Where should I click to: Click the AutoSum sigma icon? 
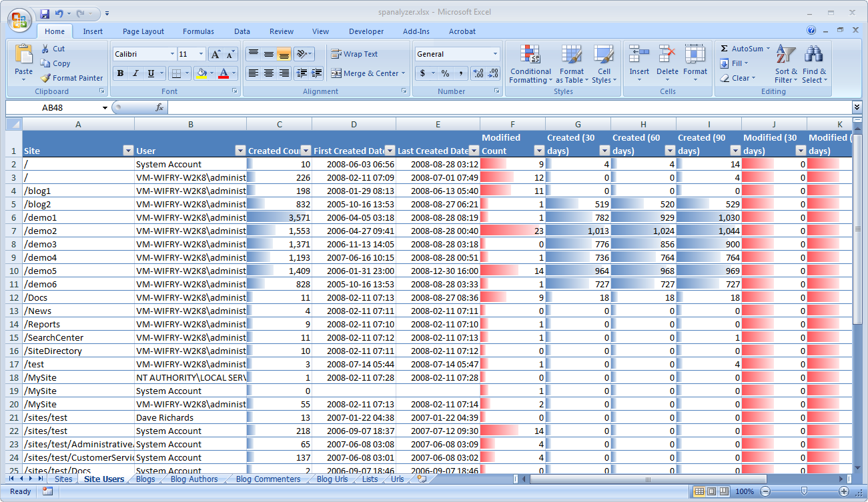pos(725,49)
